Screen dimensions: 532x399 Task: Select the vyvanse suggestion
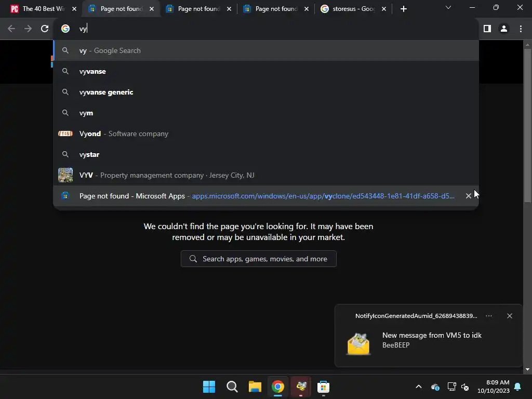pyautogui.click(x=266, y=71)
